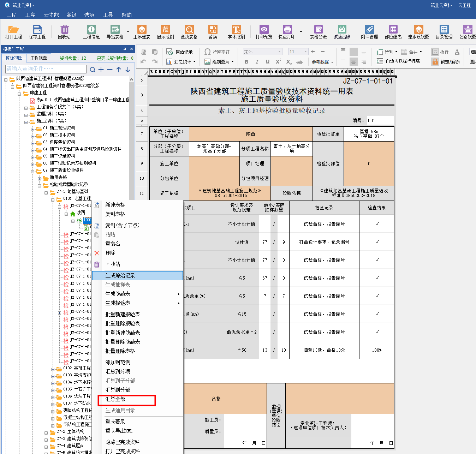Toggle 锁定/解锁 lock button
This screenshot has width=476, height=454.
(446, 62)
